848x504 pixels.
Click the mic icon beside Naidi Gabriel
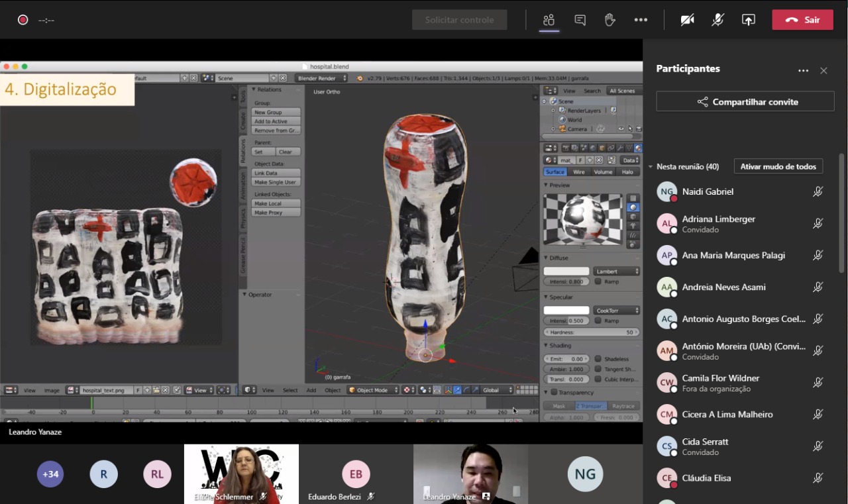(818, 191)
